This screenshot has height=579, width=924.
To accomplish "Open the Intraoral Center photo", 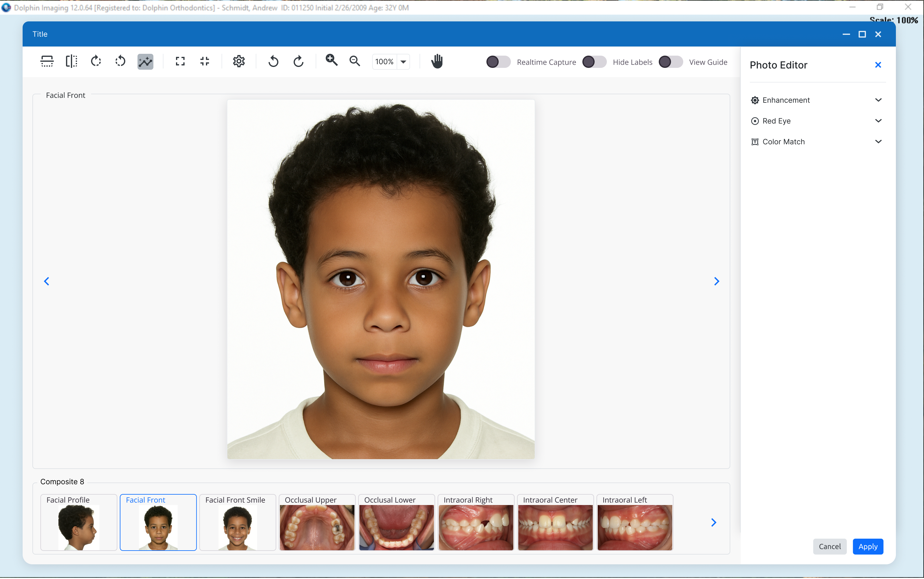I will (555, 526).
